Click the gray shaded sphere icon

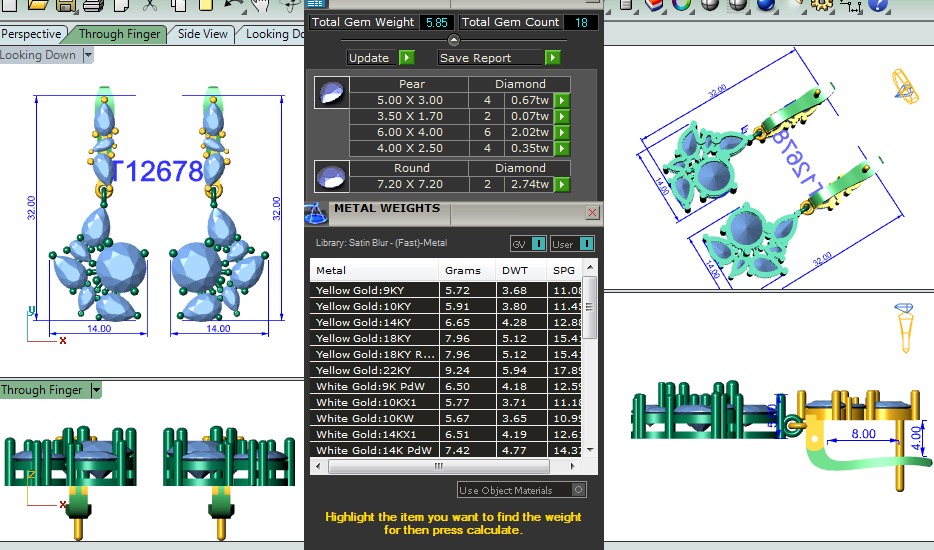pos(709,5)
